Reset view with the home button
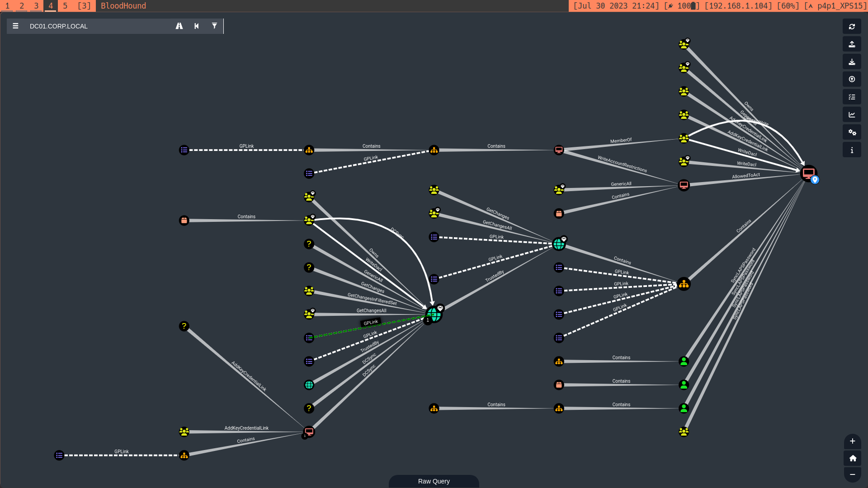The width and height of the screenshot is (868, 488). point(852,458)
